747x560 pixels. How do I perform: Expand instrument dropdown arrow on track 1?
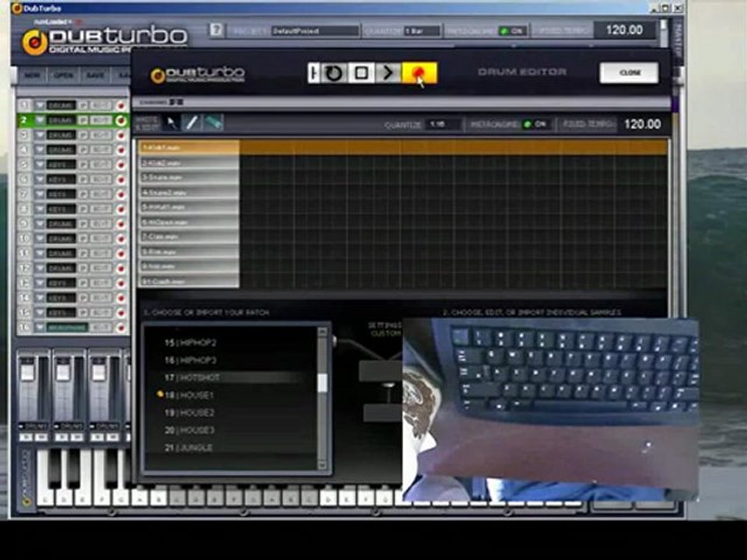[x=40, y=105]
